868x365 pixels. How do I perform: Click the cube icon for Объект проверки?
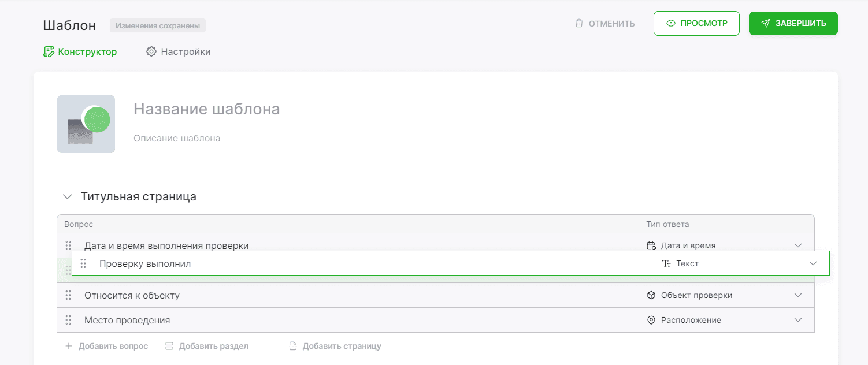coord(651,295)
